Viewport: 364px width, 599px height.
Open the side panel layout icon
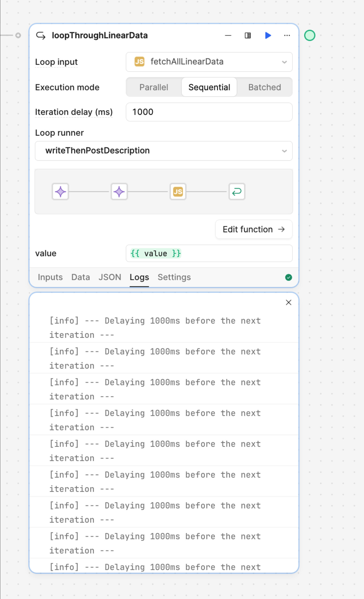click(248, 36)
